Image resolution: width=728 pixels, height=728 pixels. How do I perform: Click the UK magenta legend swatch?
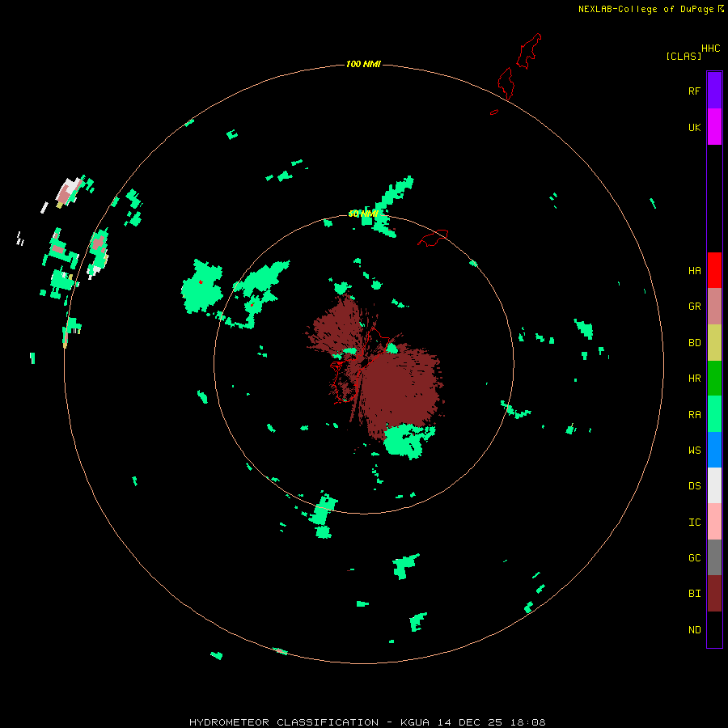714,127
